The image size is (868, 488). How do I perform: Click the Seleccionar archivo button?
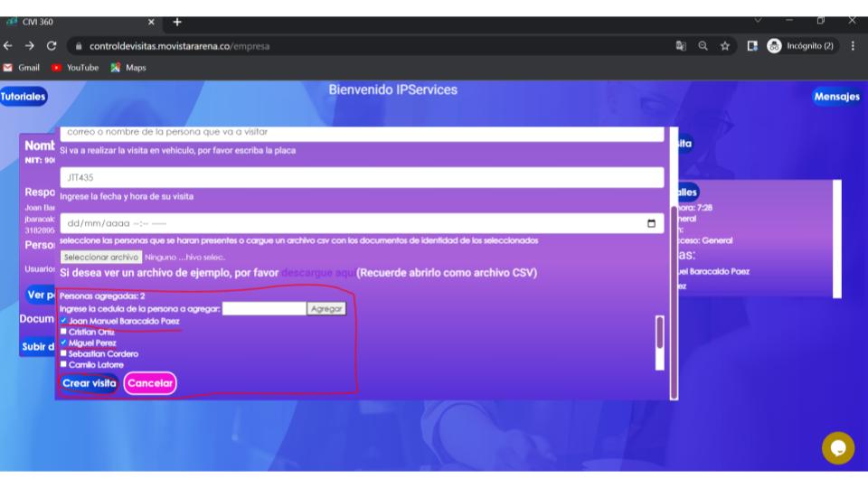tap(100, 258)
